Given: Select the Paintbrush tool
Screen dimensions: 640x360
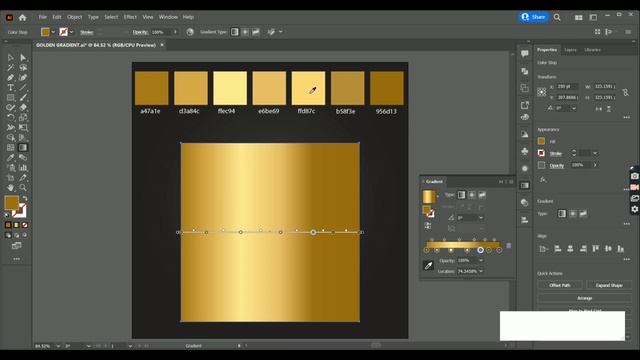Looking at the screenshot, I should 23,98.
